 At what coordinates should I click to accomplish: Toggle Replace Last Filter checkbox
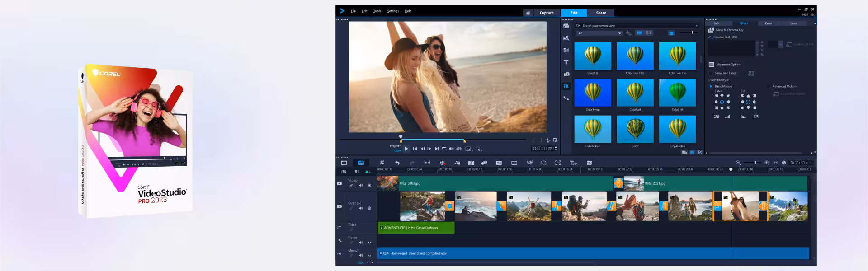[x=710, y=37]
